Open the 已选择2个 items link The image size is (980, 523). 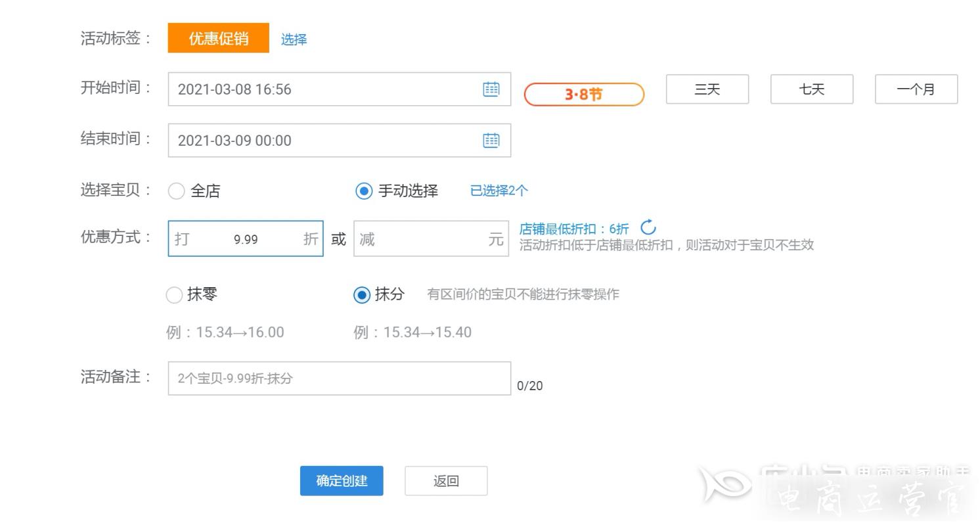pos(499,191)
